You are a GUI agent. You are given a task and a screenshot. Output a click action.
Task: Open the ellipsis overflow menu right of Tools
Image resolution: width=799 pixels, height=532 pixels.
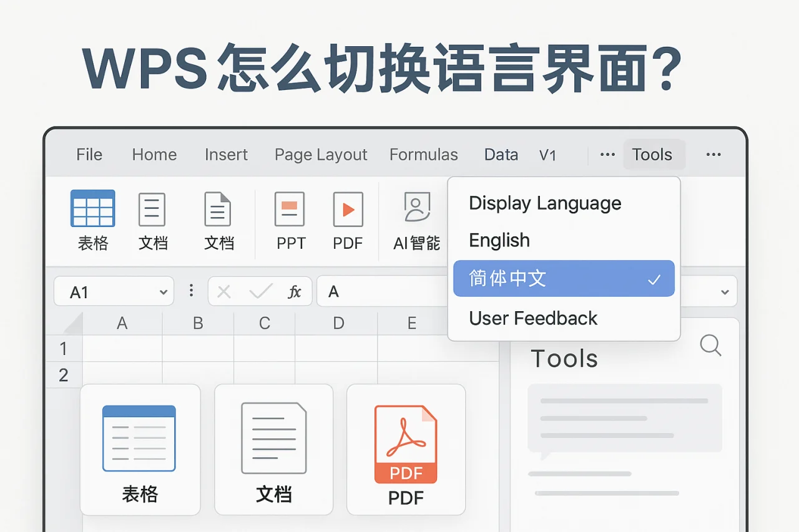[713, 155]
